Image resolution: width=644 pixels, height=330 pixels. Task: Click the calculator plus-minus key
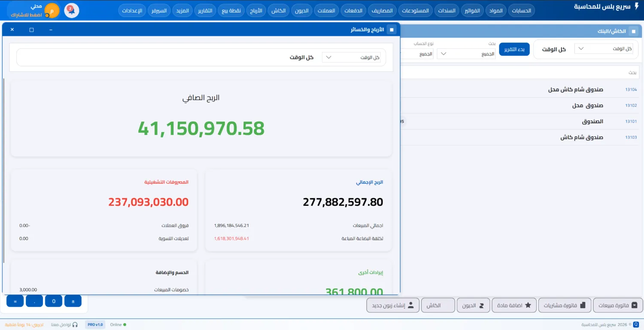point(73,301)
